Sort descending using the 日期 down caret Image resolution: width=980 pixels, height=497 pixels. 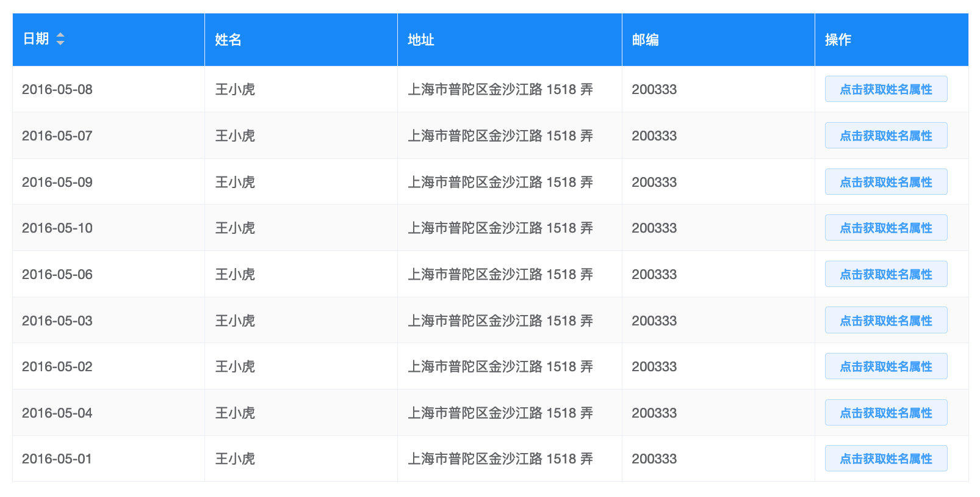(60, 43)
